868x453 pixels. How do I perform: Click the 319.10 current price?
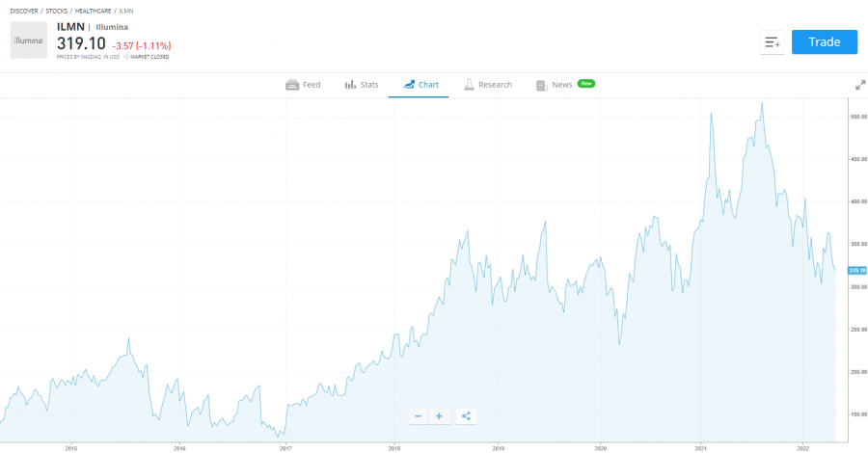[81, 43]
